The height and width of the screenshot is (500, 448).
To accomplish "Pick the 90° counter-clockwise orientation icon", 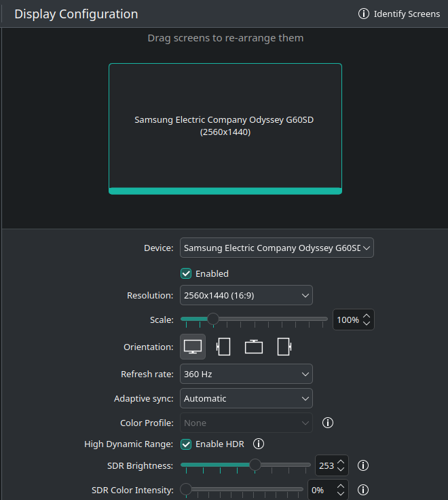I will pyautogui.click(x=284, y=347).
